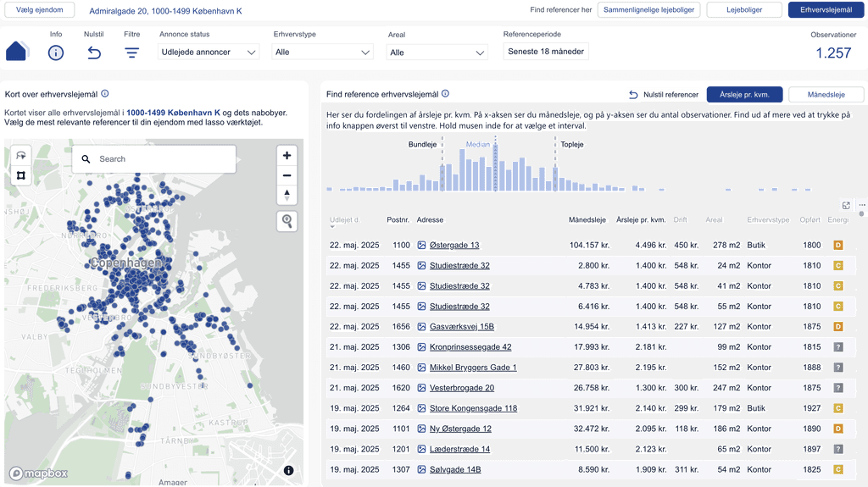Open Gasværksvej 15B address link
This screenshot has width=868, height=487.
point(462,327)
